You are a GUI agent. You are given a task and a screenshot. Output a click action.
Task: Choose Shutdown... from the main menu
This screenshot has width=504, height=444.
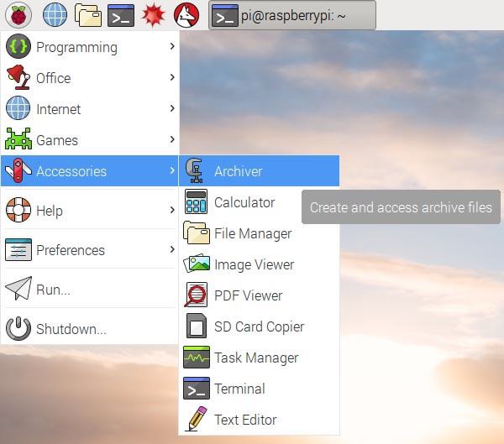90,328
